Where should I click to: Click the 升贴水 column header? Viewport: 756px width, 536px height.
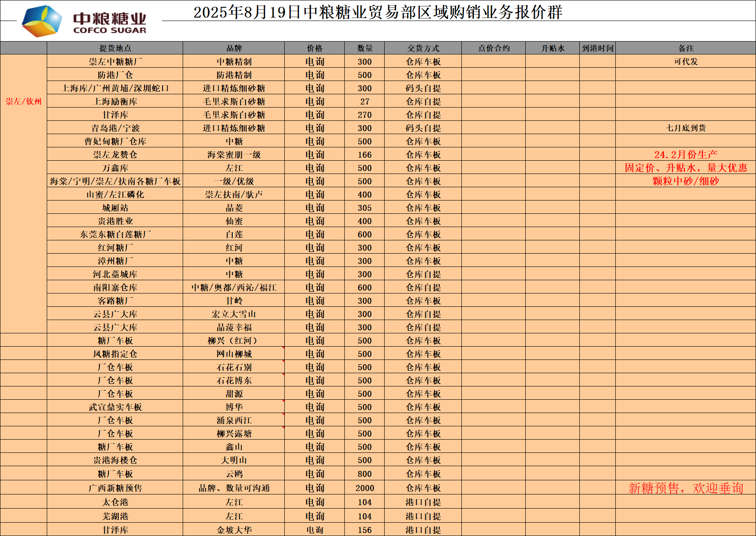tap(552, 48)
